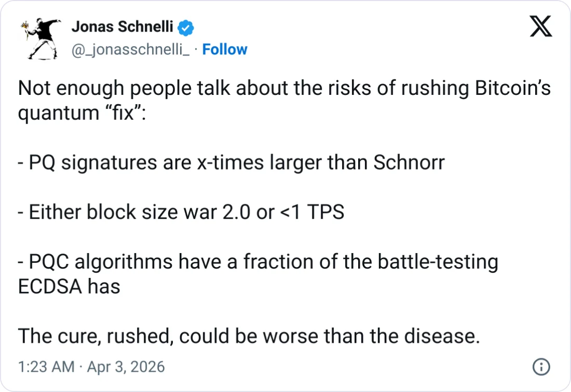
Task: Click the 1:23 AM time text
Action: point(46,367)
